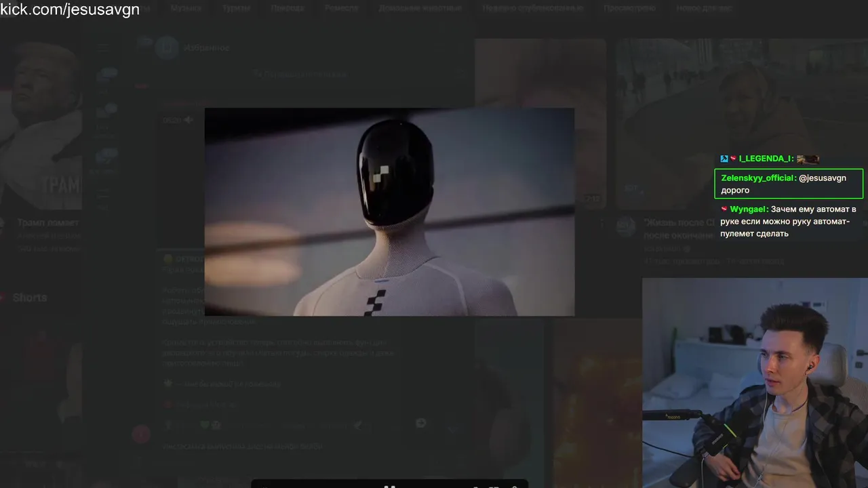
Task: Click the forward arrow share icon on the post
Action: [x=420, y=423]
